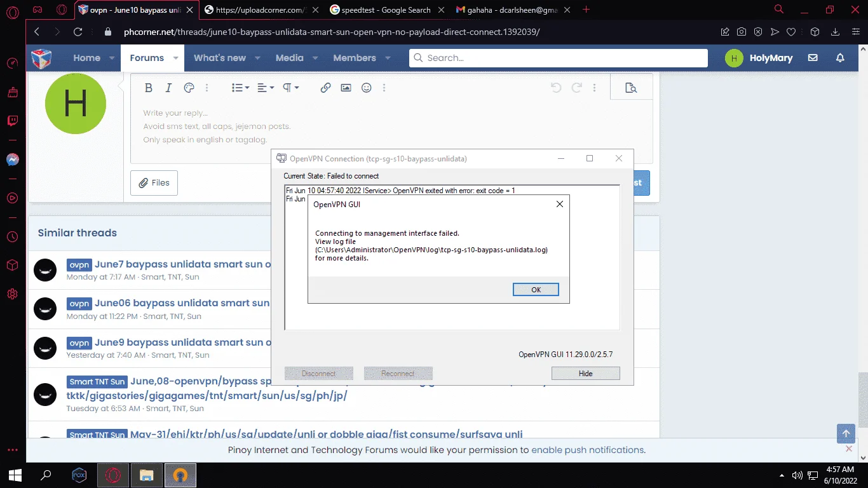The height and width of the screenshot is (488, 868).
Task: Open the paragraph format dropdown
Action: coord(290,88)
